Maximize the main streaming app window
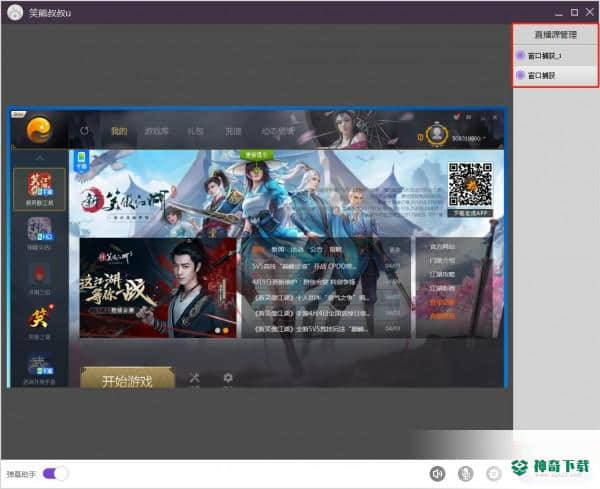600x489 pixels. coord(574,13)
